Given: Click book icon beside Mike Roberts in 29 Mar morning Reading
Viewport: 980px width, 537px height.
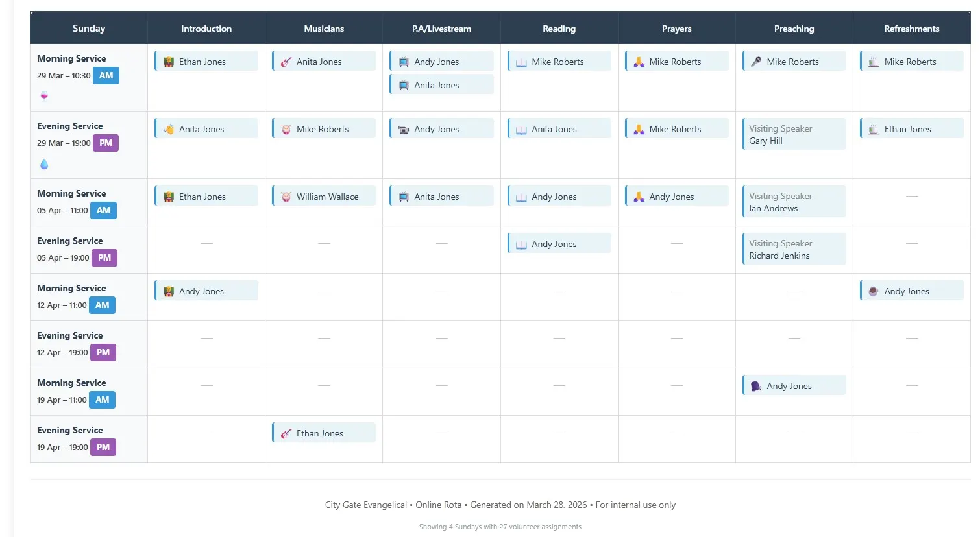Looking at the screenshot, I should (x=521, y=62).
